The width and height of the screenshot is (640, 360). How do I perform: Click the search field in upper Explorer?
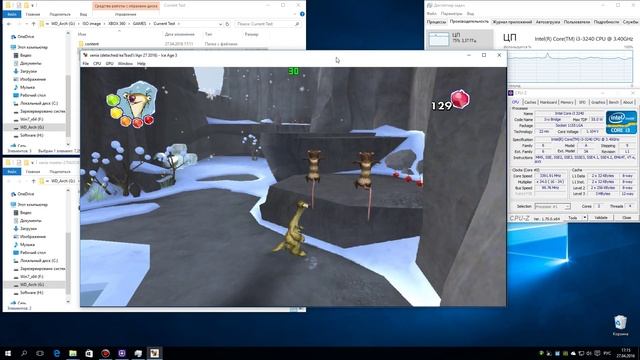[268, 24]
